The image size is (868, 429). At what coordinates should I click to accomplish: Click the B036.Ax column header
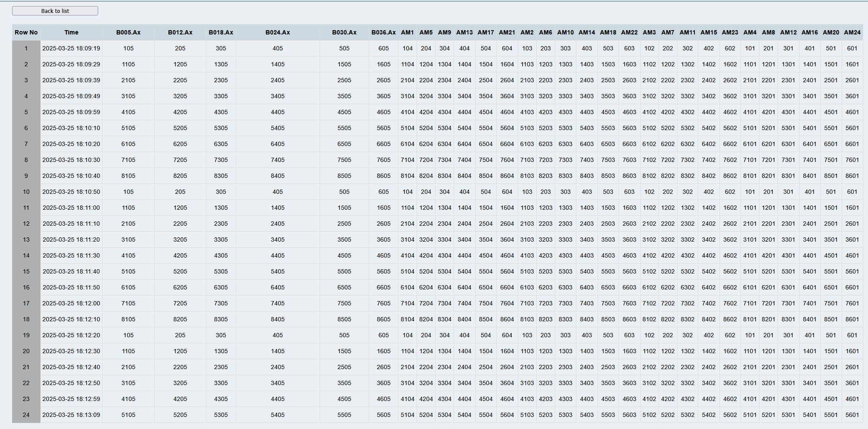click(x=383, y=32)
